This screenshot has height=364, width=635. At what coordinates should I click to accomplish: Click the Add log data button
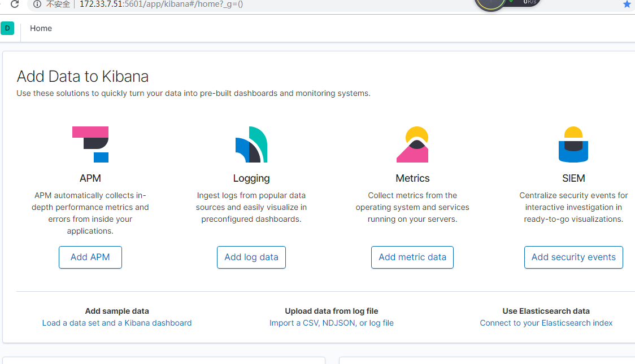[251, 257]
